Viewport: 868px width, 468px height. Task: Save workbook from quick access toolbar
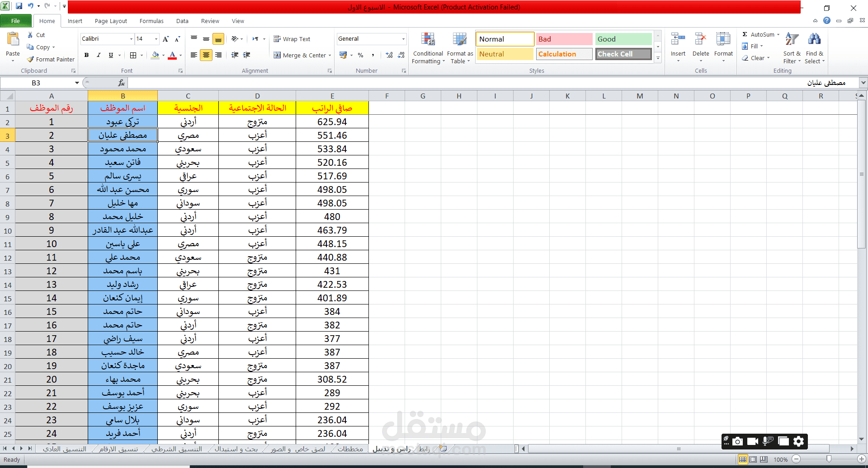(x=19, y=6)
